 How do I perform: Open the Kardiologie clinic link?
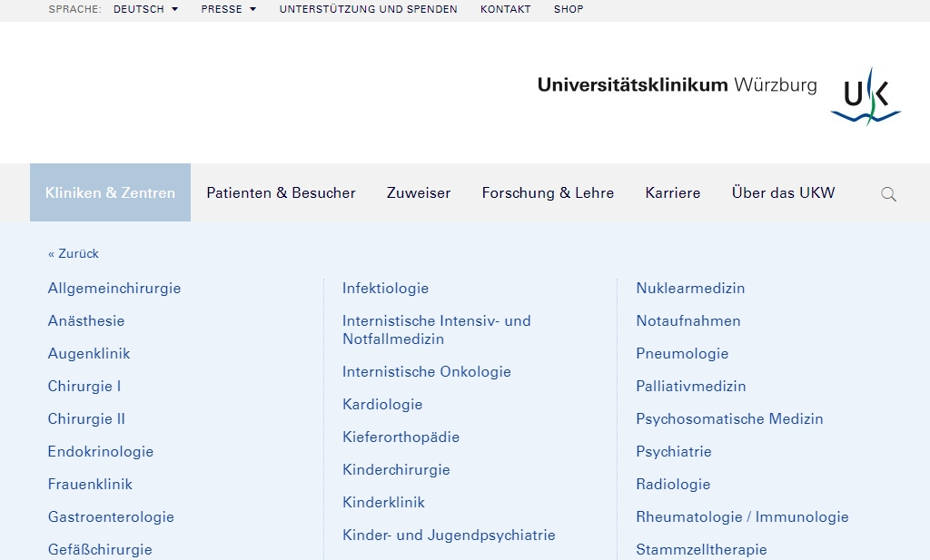pyautogui.click(x=382, y=404)
